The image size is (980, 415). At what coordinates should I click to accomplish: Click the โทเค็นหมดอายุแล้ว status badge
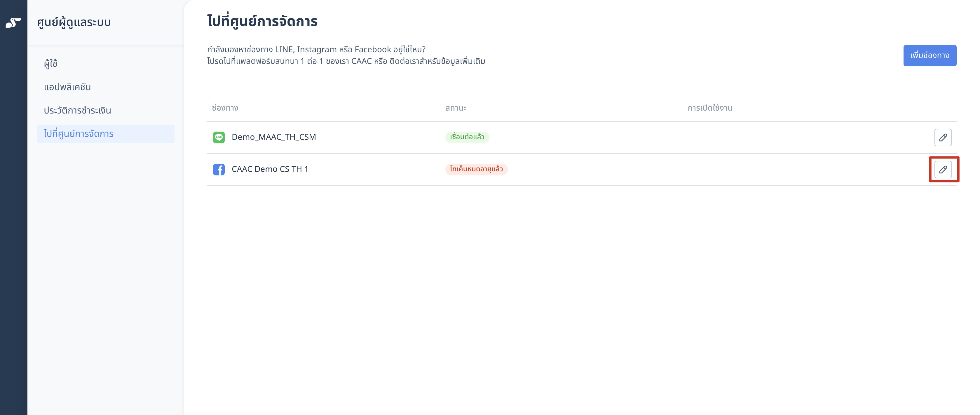(476, 169)
